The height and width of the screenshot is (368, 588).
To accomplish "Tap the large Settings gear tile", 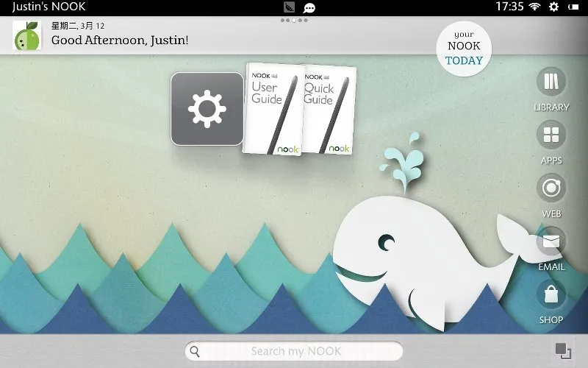I will (x=207, y=109).
